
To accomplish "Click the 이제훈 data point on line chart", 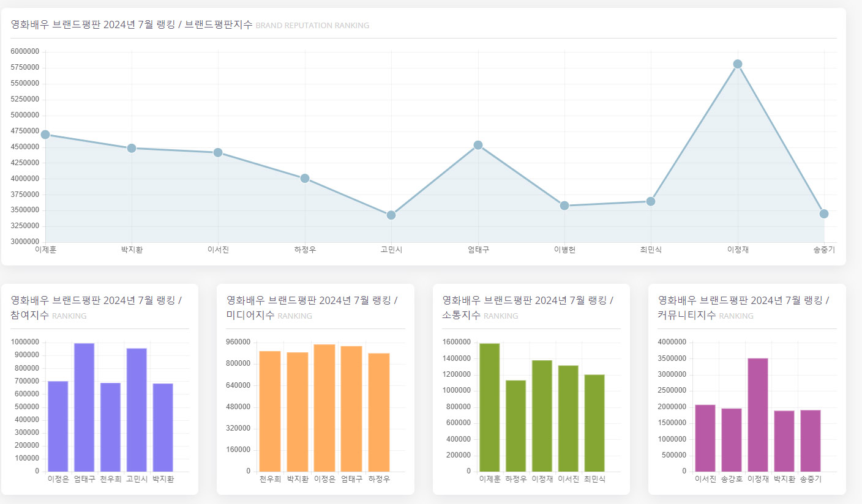I will 45,135.
